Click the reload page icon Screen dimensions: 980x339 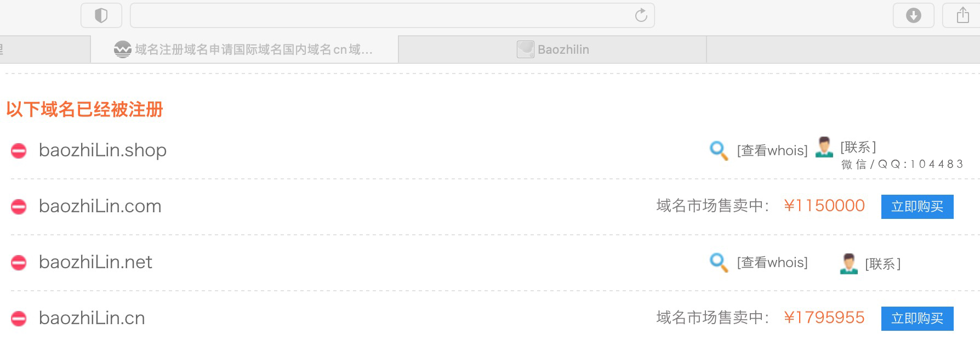[641, 15]
